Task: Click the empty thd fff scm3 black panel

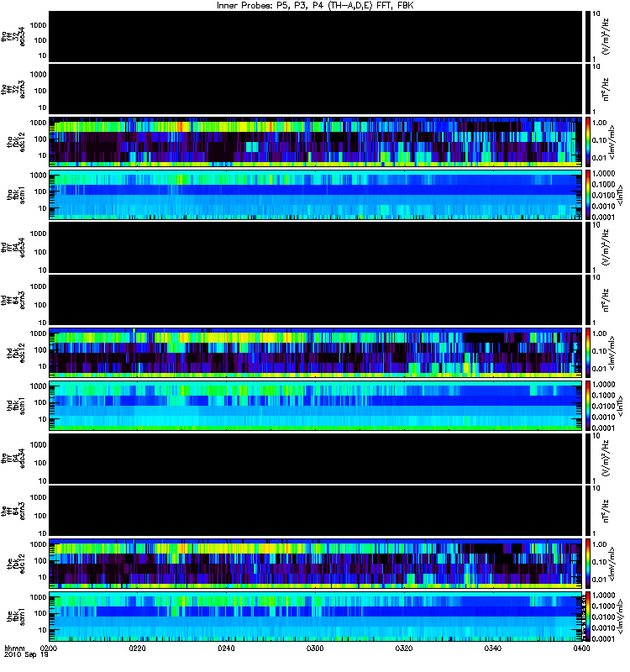Action: 316,300
